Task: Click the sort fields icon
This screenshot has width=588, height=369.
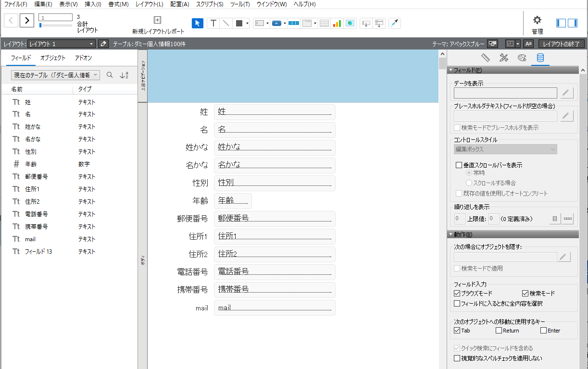Action: 124,75
